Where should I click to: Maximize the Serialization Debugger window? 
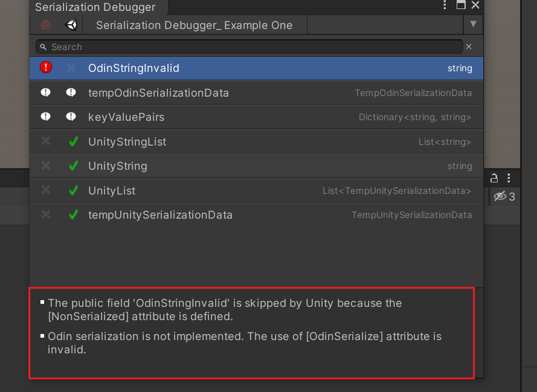tap(461, 5)
